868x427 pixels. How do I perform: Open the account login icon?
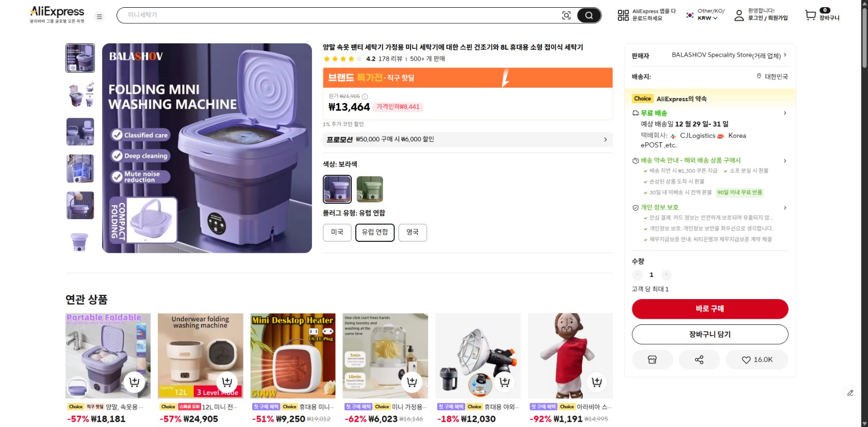[738, 15]
